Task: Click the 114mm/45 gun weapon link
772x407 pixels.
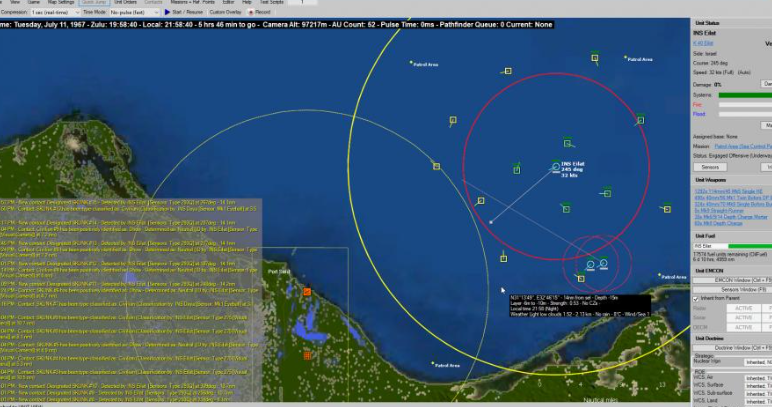Action: (x=728, y=191)
